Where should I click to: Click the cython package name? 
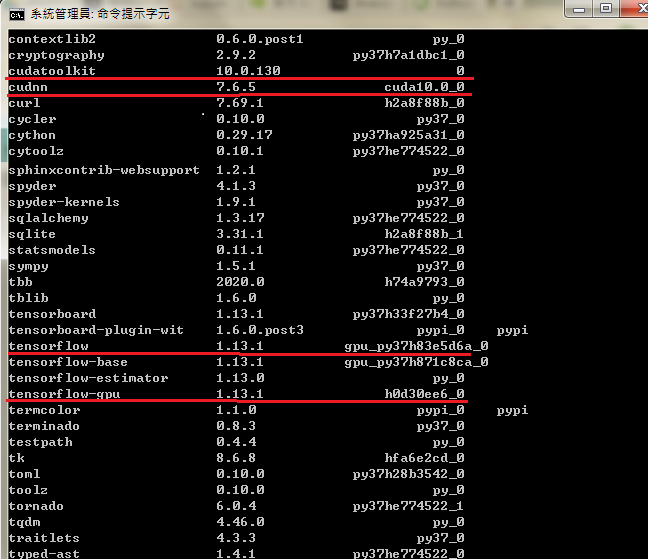tap(32, 136)
